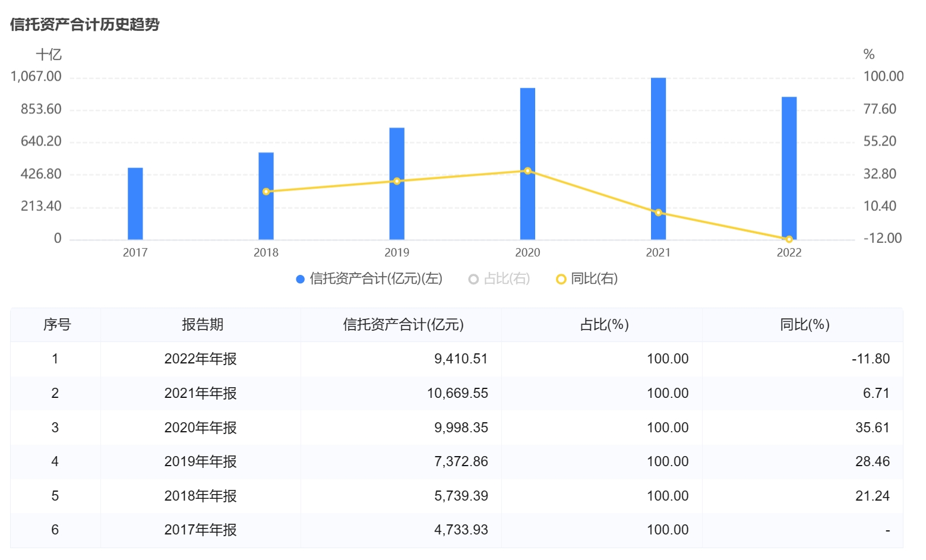Click the yellow line marker at 2021

pos(658,213)
